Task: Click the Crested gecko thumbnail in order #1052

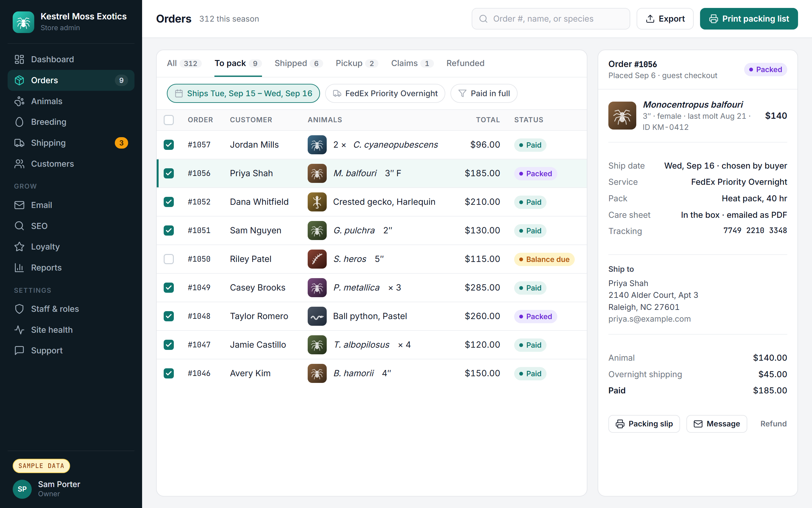Action: click(317, 202)
